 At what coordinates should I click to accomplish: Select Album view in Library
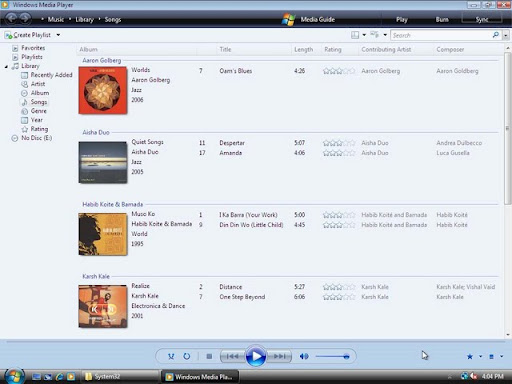(40, 93)
